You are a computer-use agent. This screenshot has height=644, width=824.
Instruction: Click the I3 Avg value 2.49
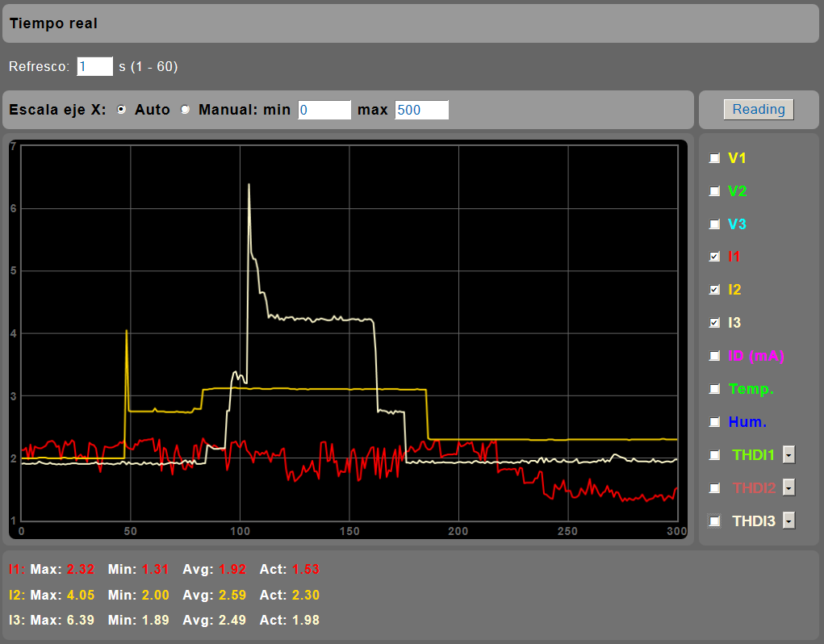[x=232, y=621]
